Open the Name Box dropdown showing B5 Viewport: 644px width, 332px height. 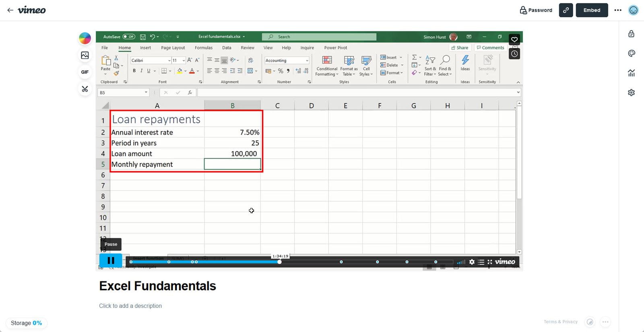(146, 92)
